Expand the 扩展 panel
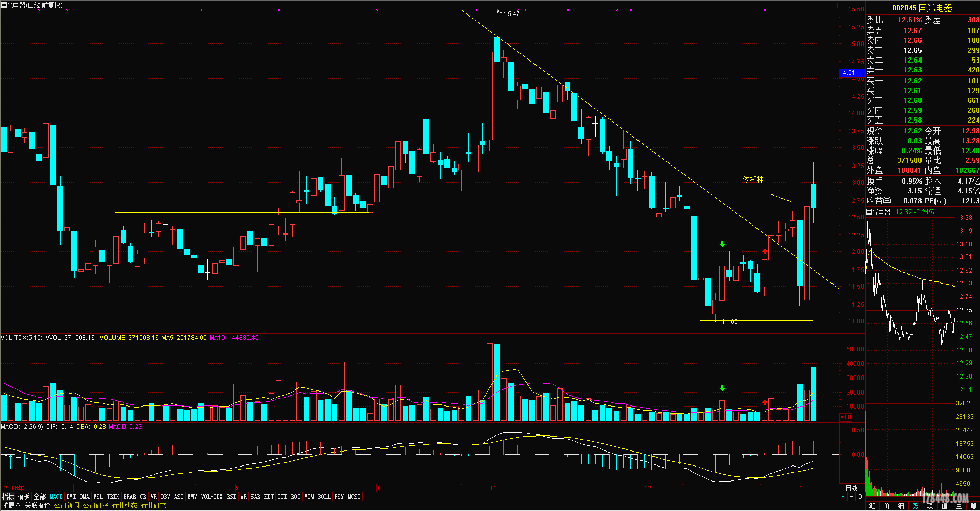 pos(11,505)
